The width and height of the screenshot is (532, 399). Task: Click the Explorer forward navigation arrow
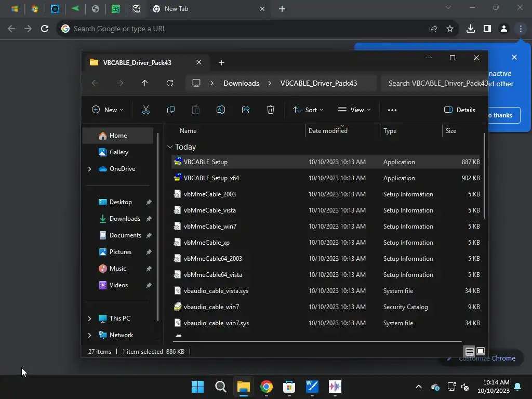pyautogui.click(x=120, y=83)
